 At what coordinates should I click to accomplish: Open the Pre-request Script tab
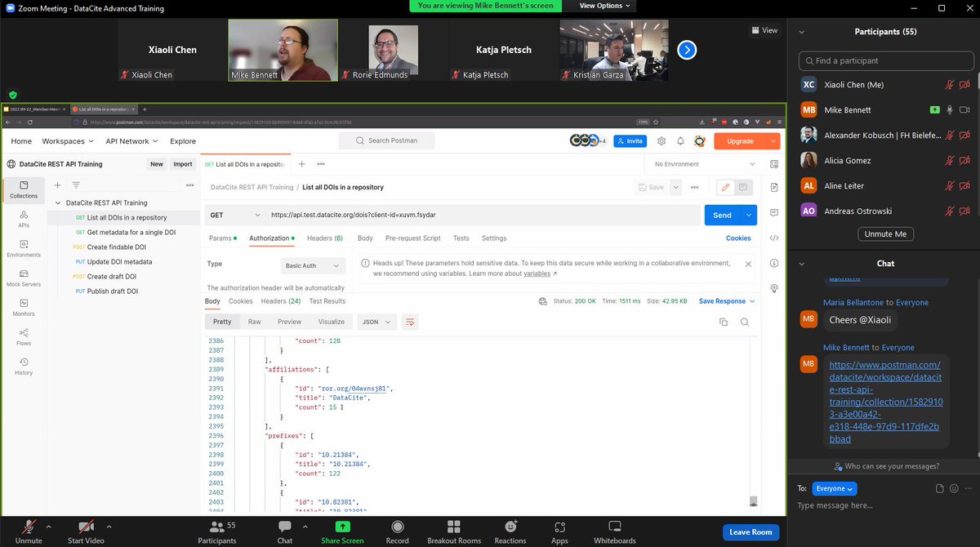(413, 238)
